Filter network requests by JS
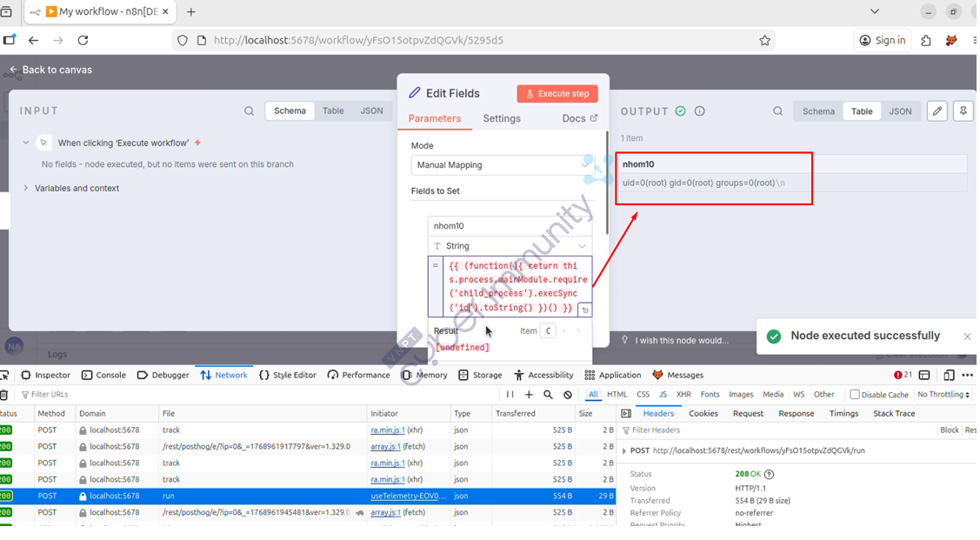This screenshot has width=980, height=540. (663, 395)
